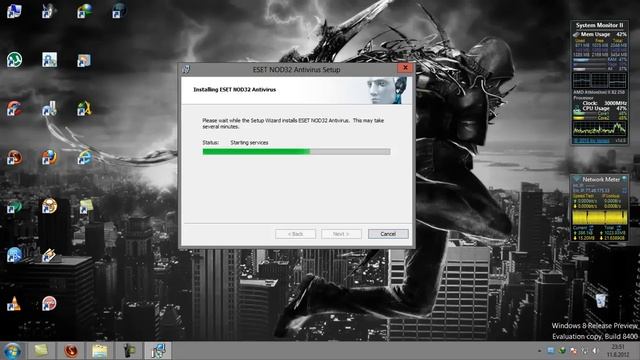The height and width of the screenshot is (360, 640).
Task: Open the pencil and paper desktop shortcut
Action: pos(49,255)
